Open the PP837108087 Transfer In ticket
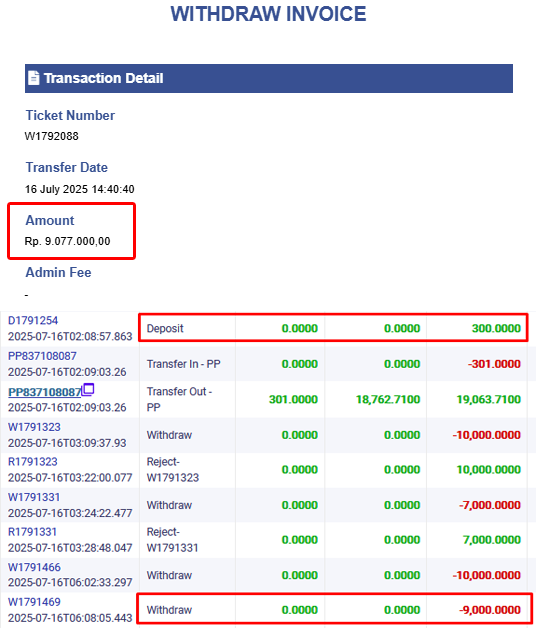This screenshot has width=536, height=628. (x=42, y=356)
